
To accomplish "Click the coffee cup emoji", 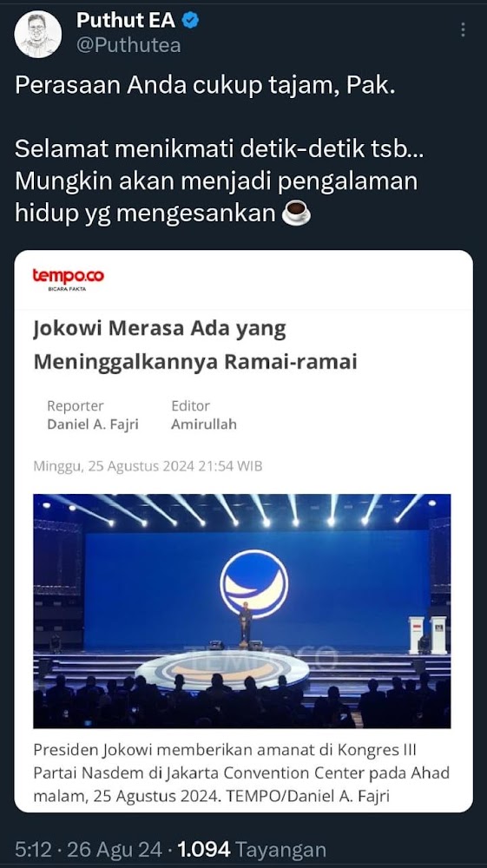I will [296, 213].
